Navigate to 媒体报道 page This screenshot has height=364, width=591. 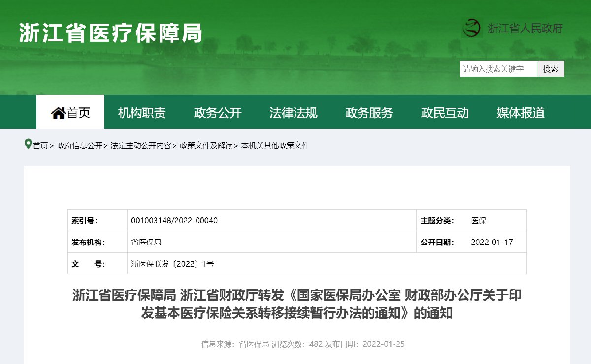tap(521, 113)
